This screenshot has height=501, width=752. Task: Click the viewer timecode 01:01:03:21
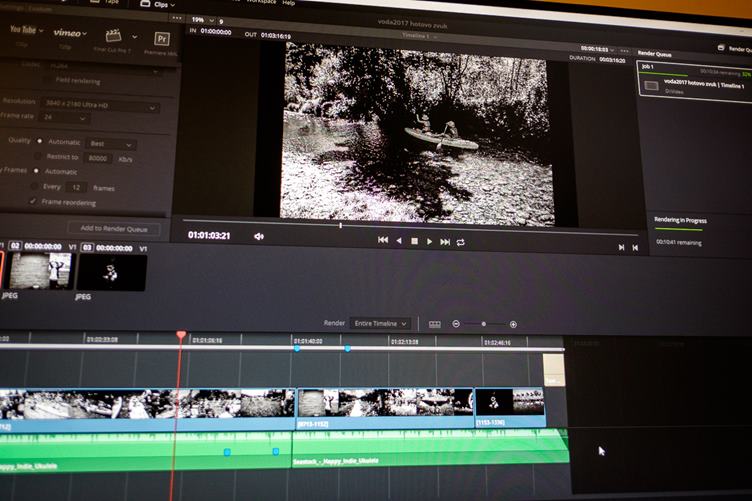[x=209, y=235]
